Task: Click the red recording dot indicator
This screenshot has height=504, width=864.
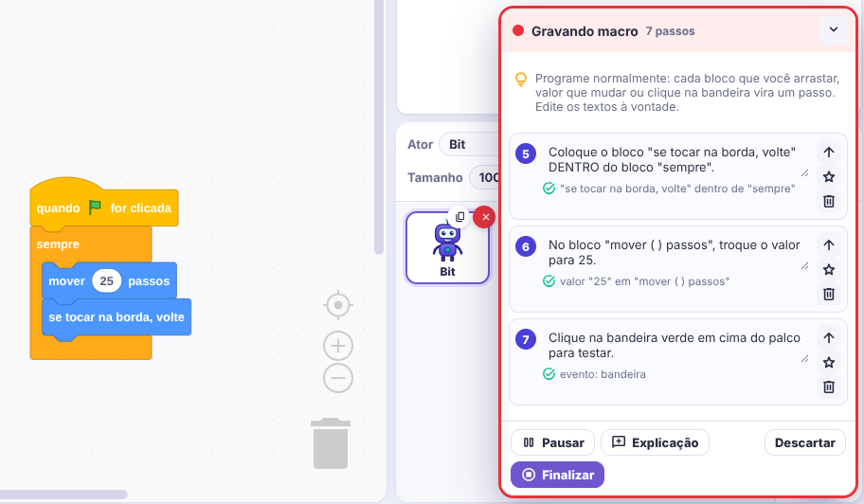Action: click(x=518, y=31)
